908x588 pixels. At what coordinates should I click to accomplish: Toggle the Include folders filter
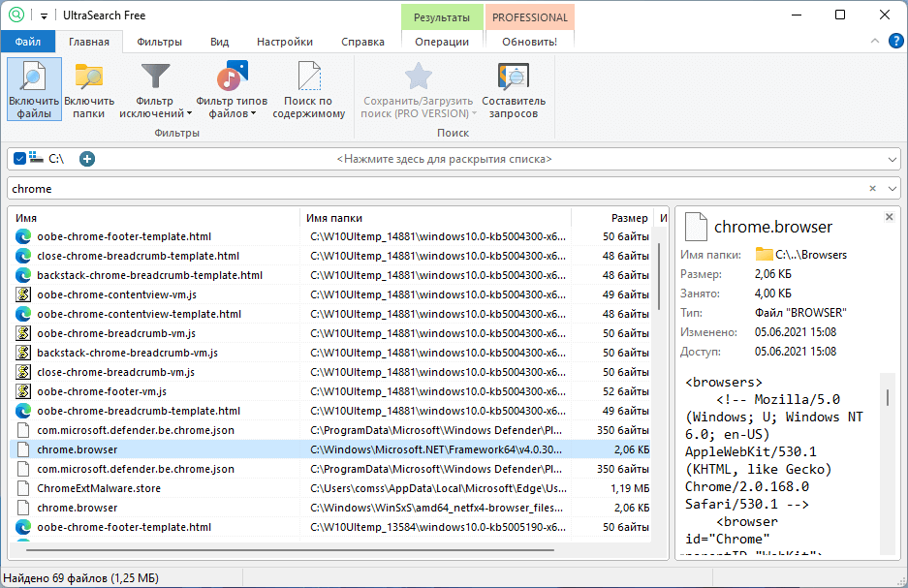[x=88, y=88]
